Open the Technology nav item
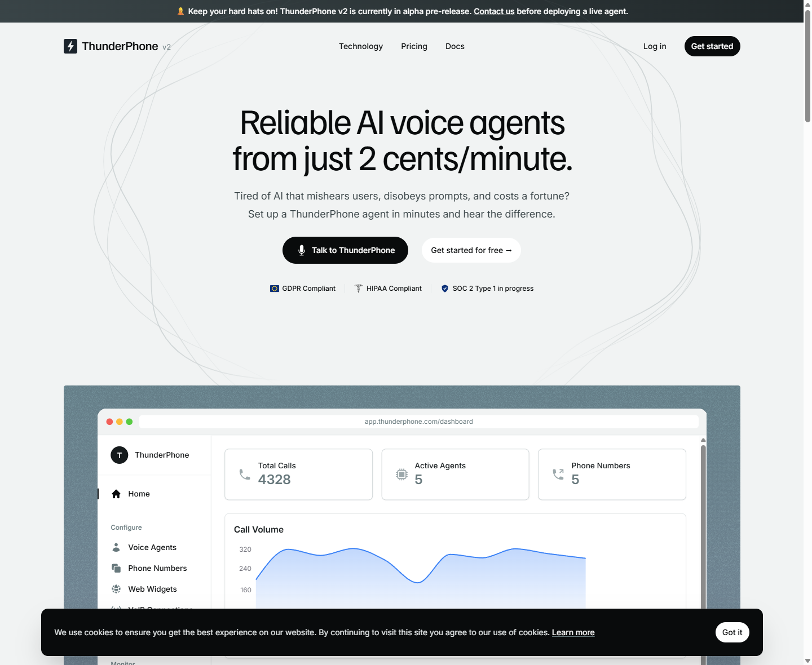 pos(361,46)
